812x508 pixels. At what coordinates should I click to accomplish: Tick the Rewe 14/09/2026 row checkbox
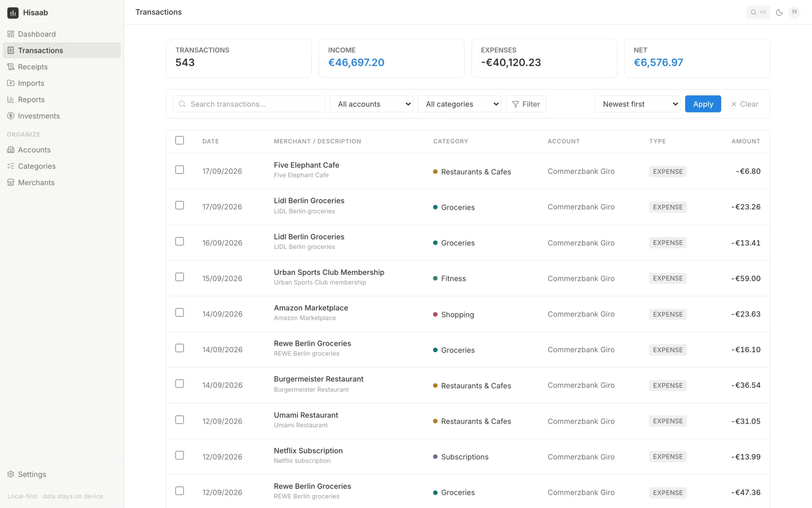180,348
